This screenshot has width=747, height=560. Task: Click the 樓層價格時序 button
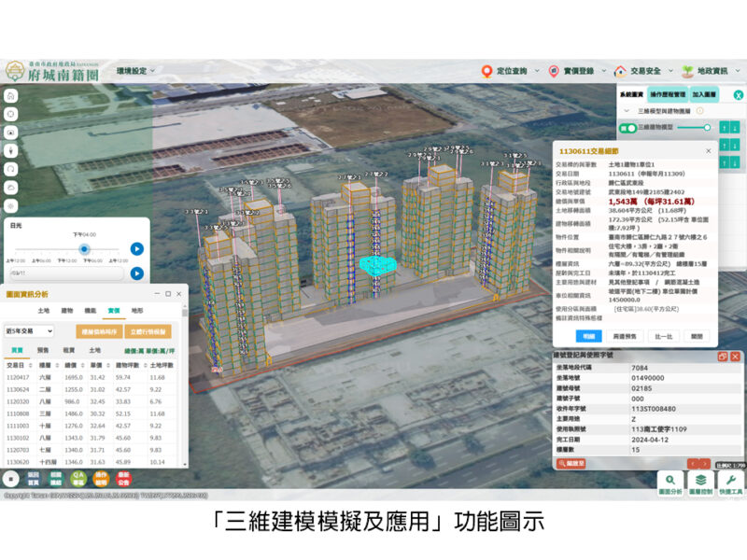99,330
